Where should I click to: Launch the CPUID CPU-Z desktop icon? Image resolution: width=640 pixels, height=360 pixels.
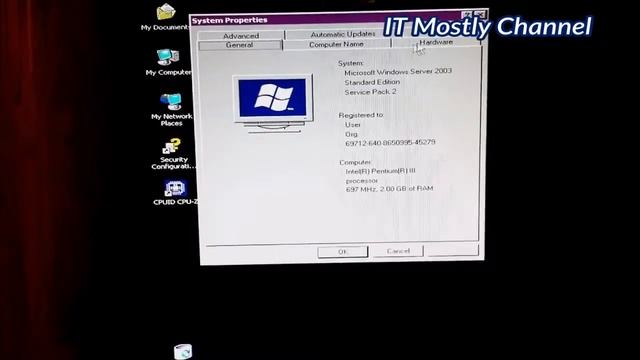click(x=175, y=192)
